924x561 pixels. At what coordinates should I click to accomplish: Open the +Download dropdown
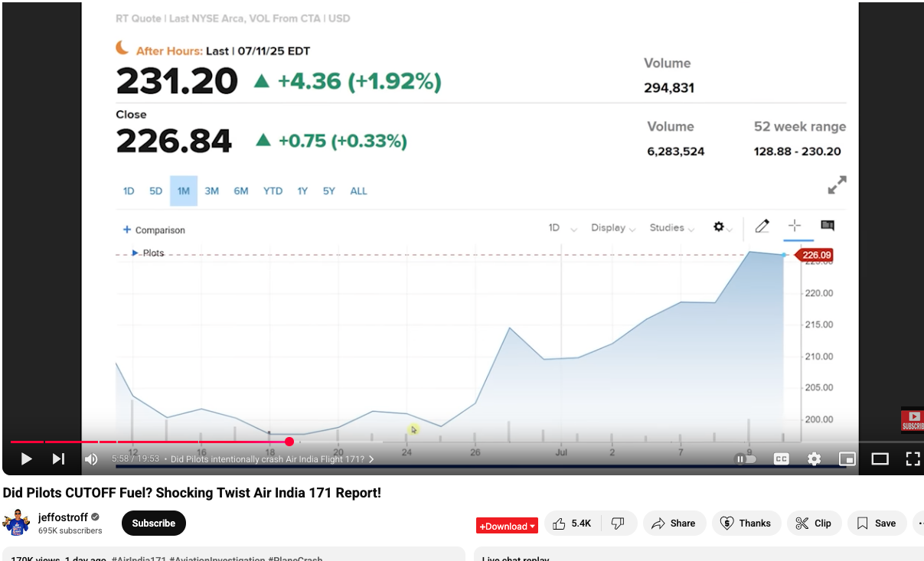(x=507, y=526)
